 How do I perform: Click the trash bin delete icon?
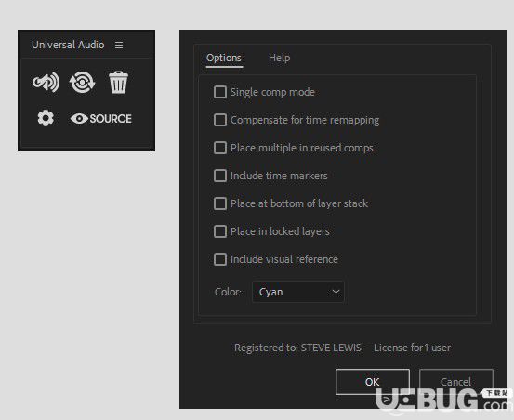tap(118, 82)
